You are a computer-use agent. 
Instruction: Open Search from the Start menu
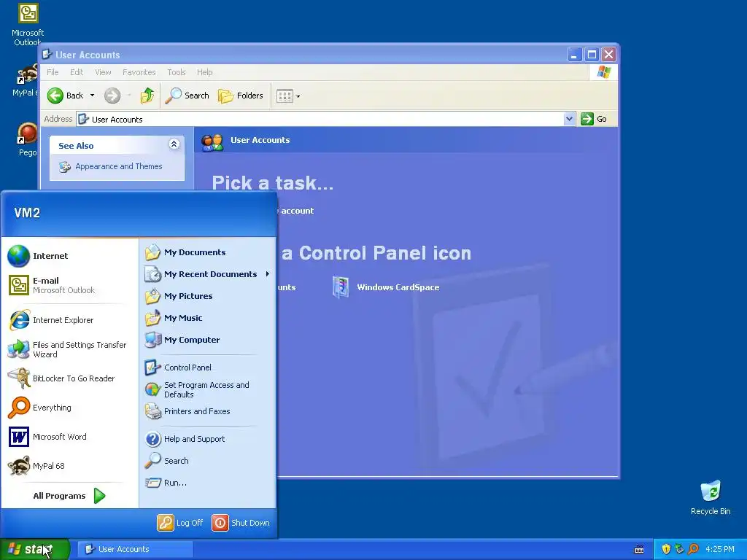[x=208, y=461]
